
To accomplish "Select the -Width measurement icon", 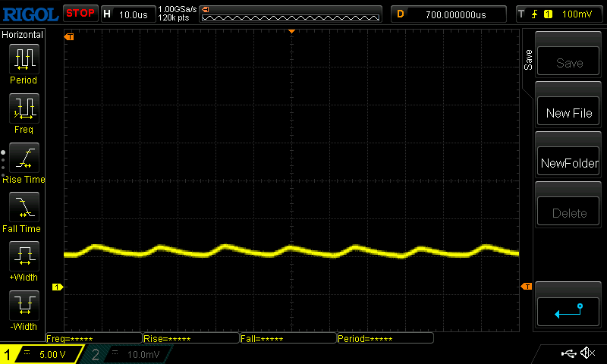I will [24, 306].
